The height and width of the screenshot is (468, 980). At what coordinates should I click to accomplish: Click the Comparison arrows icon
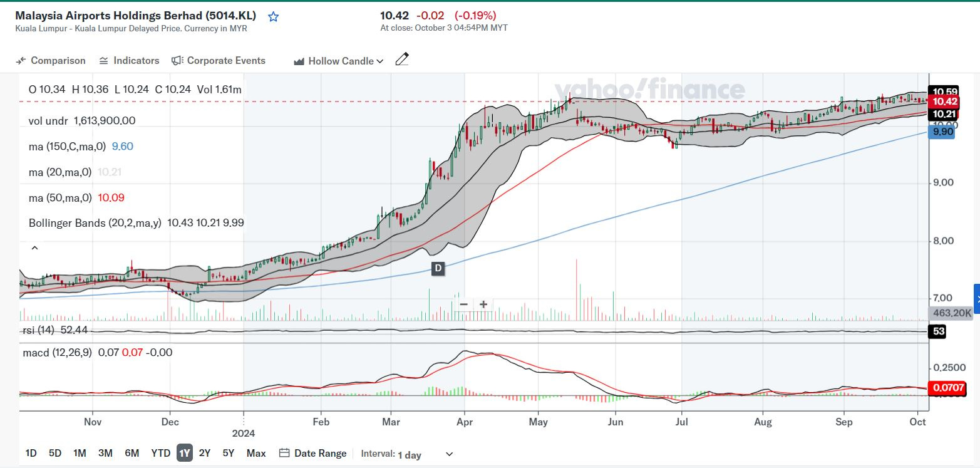pyautogui.click(x=21, y=61)
